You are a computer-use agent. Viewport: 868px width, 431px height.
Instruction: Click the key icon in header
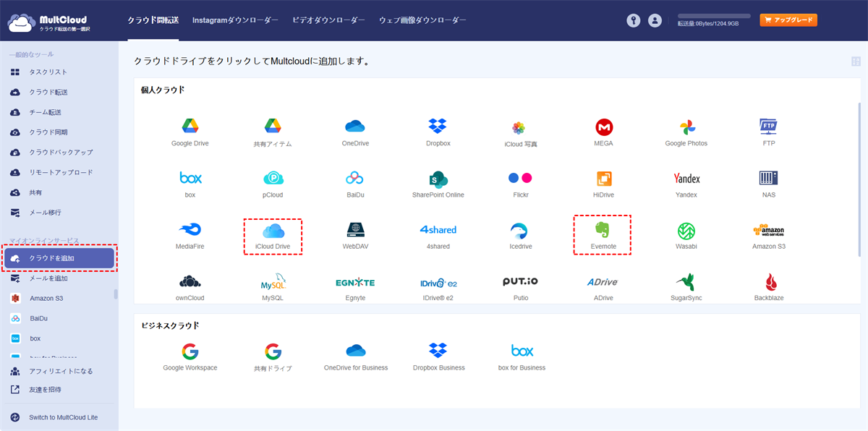pos(634,21)
